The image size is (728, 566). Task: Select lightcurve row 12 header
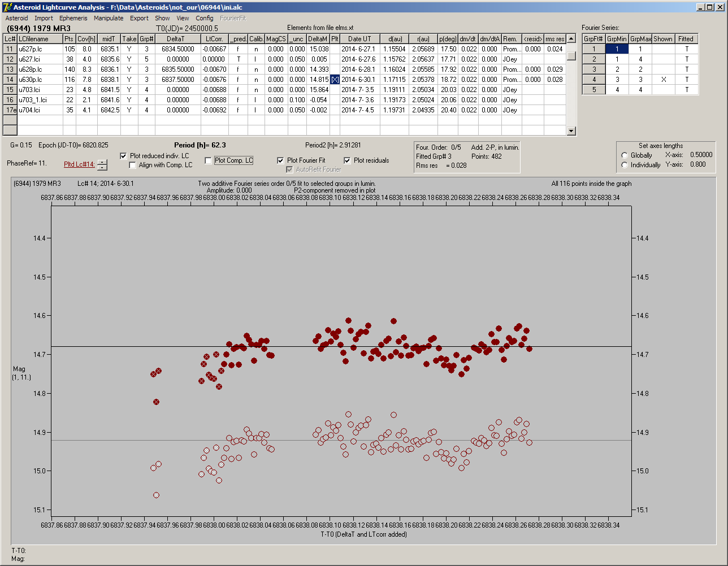click(10, 59)
